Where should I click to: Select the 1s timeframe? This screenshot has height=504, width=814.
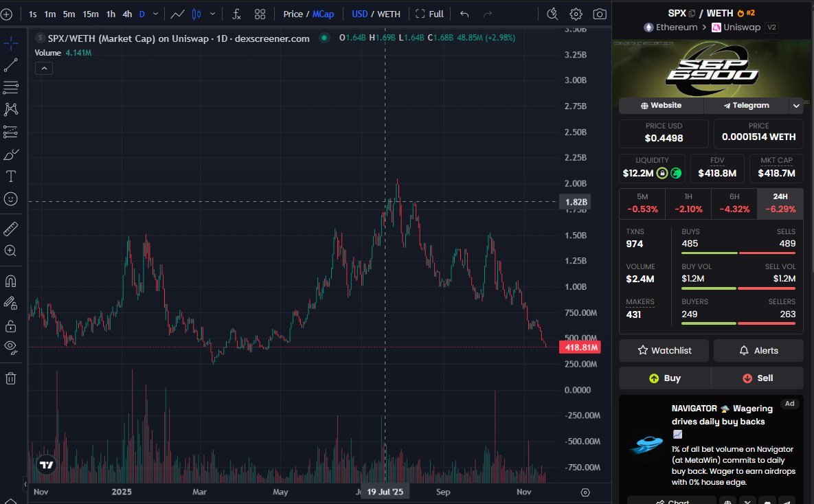(33, 14)
